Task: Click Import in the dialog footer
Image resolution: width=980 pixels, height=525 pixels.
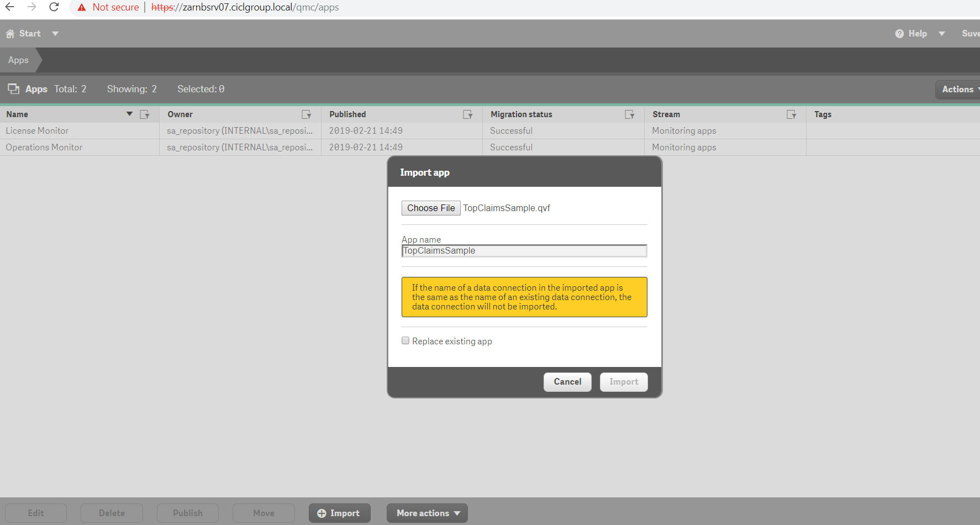Action: [x=624, y=382]
